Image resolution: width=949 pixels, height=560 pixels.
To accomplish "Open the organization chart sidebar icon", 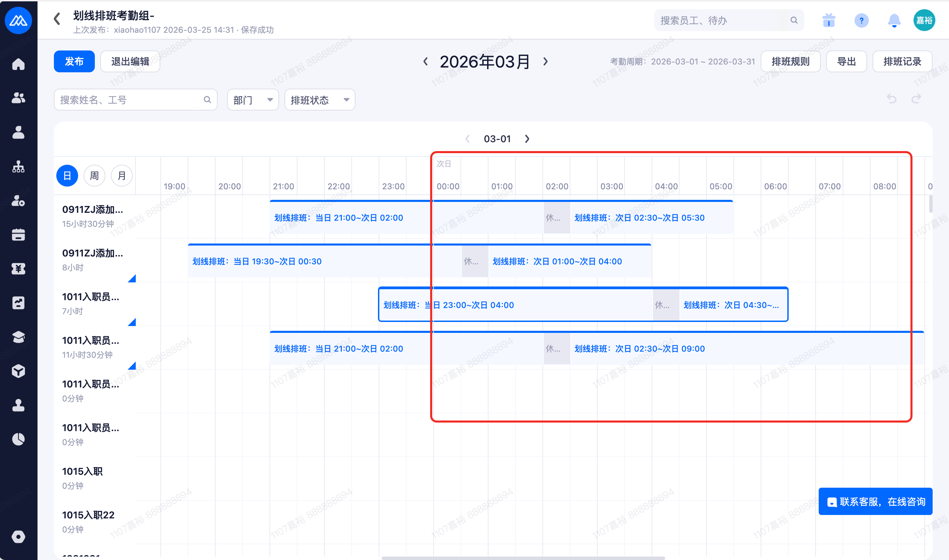I will point(18,166).
